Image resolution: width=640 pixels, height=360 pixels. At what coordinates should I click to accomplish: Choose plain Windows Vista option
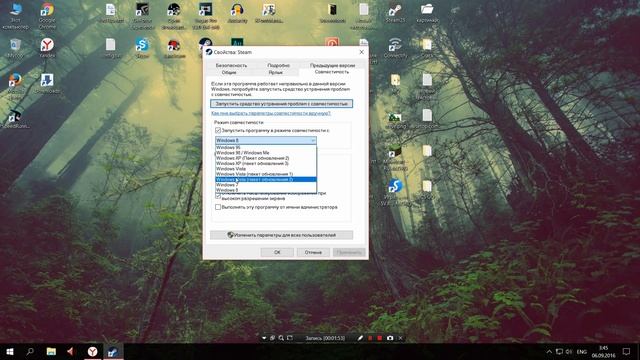click(x=266, y=169)
